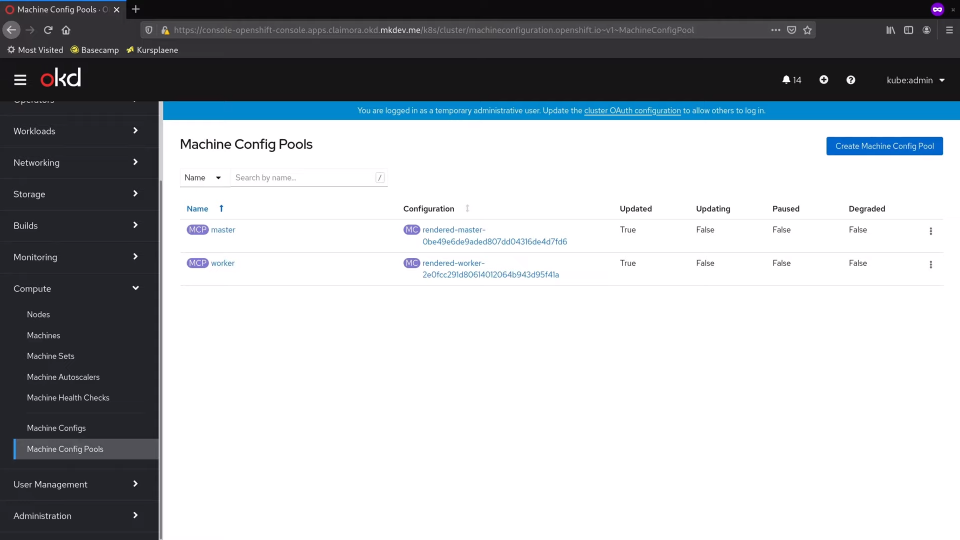Image resolution: width=960 pixels, height=540 pixels.
Task: Go back in browser history
Action: point(11,29)
